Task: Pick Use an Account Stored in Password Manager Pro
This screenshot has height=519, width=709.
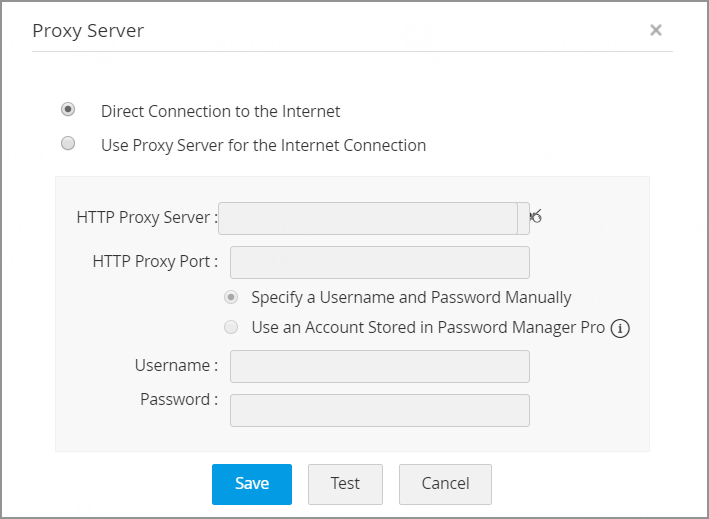Action: [231, 327]
